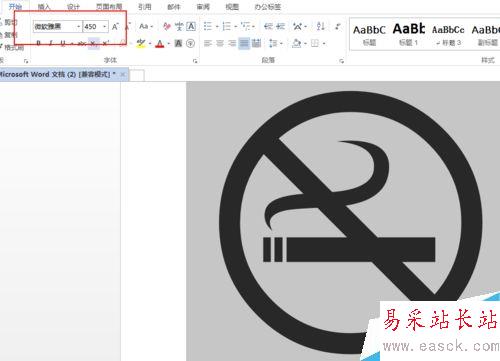Viewport: 500px width, 361px height.
Task: Switch to the 引用 (References) tab
Action: [144, 6]
